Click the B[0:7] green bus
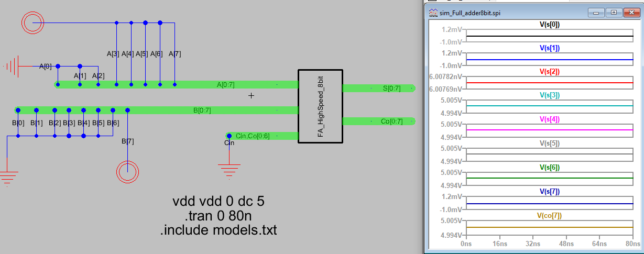The width and height of the screenshot is (644, 254). coord(156,111)
